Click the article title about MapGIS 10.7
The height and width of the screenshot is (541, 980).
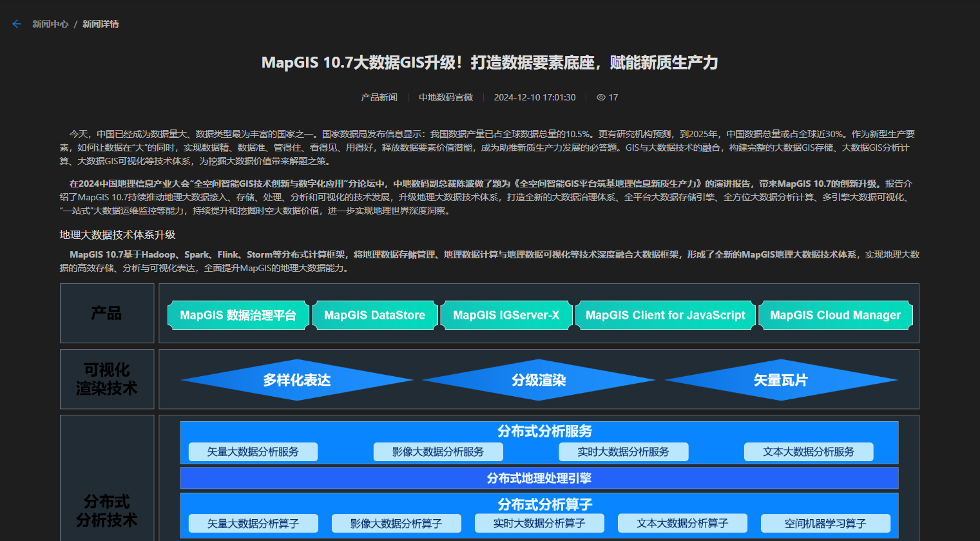[490, 62]
